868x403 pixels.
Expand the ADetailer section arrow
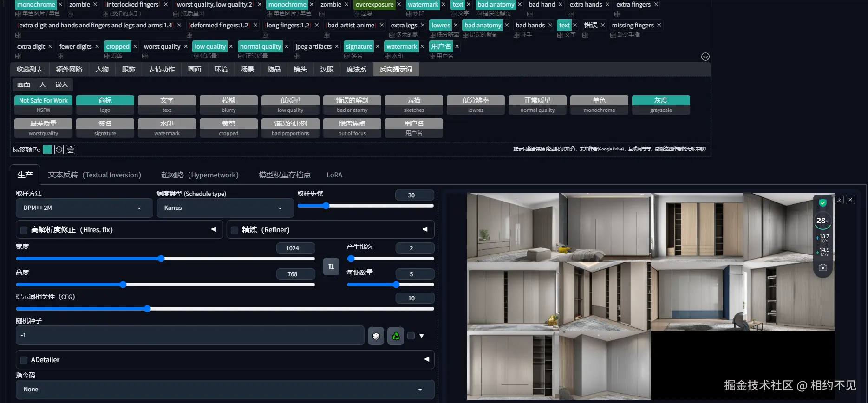tap(426, 359)
